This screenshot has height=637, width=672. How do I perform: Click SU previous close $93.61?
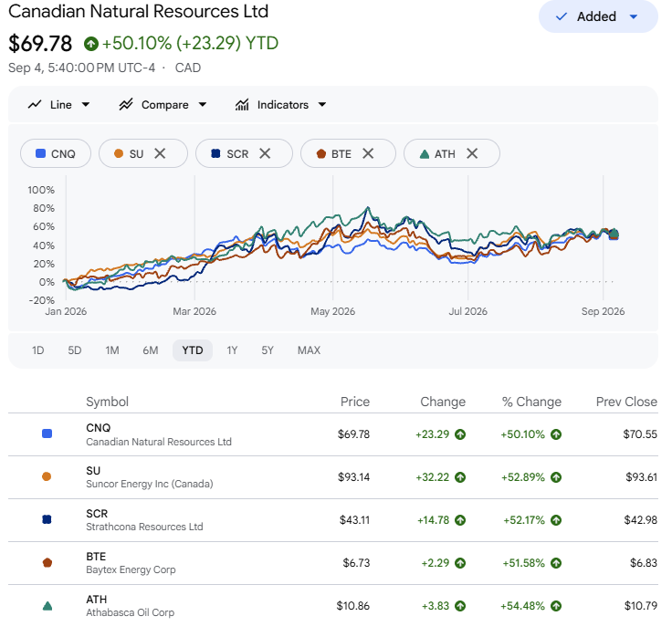pos(641,477)
